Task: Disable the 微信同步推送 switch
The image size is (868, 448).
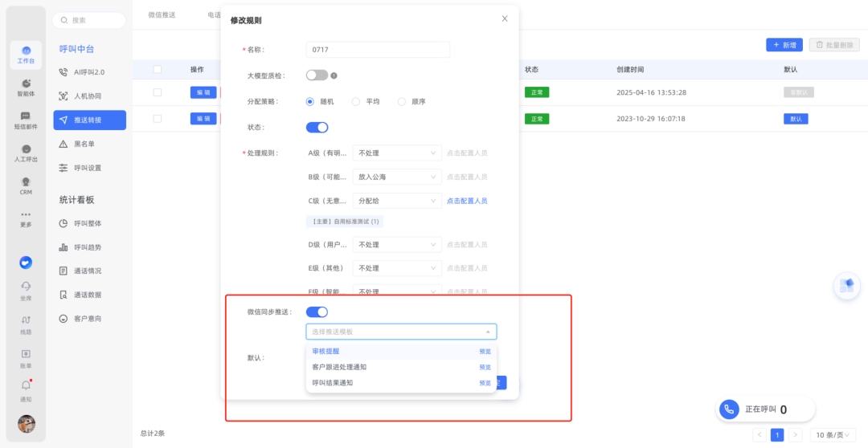Action: (x=317, y=312)
